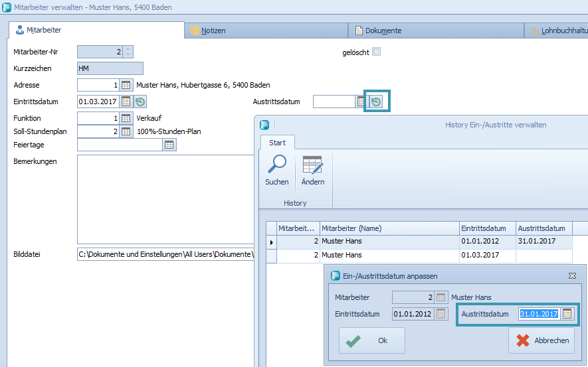Image resolution: width=588 pixels, height=367 pixels.
Task: Toggle the gelöscht checkbox
Action: [x=376, y=52]
